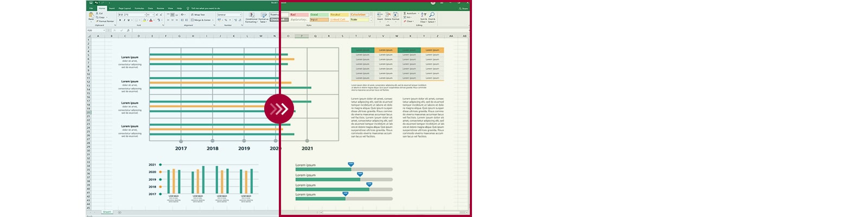The image size is (868, 217).
Task: Open the General number format dropdown
Action: (241, 15)
